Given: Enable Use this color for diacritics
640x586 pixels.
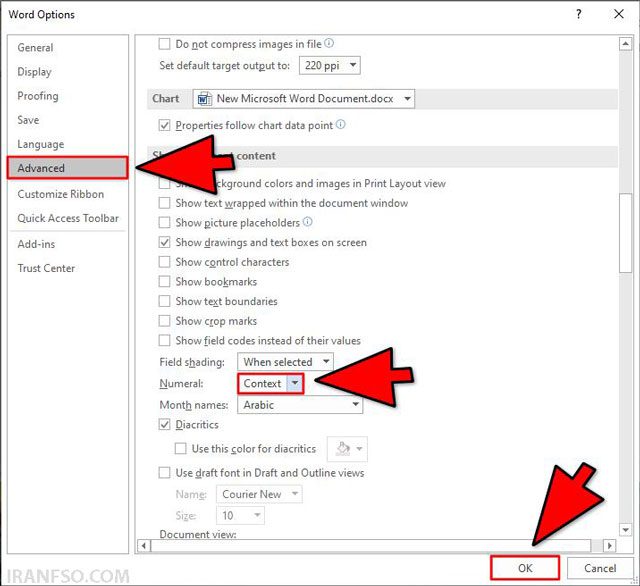Looking at the screenshot, I should [180, 448].
